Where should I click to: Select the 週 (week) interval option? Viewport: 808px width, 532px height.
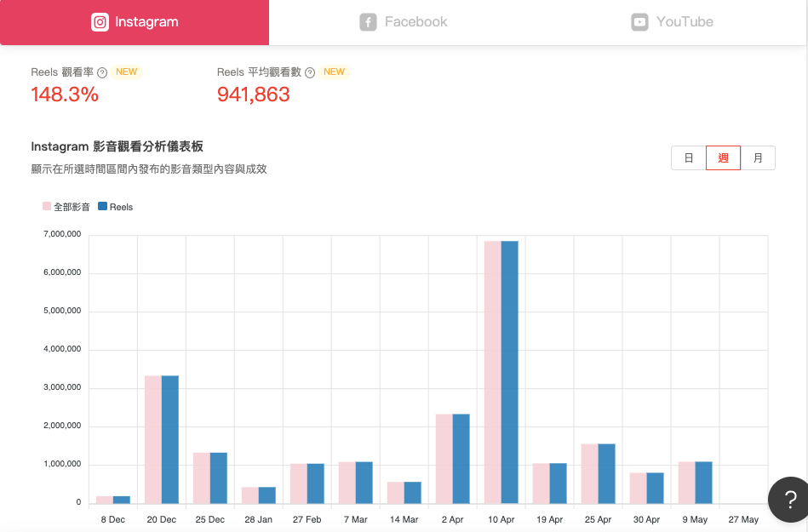point(723,158)
